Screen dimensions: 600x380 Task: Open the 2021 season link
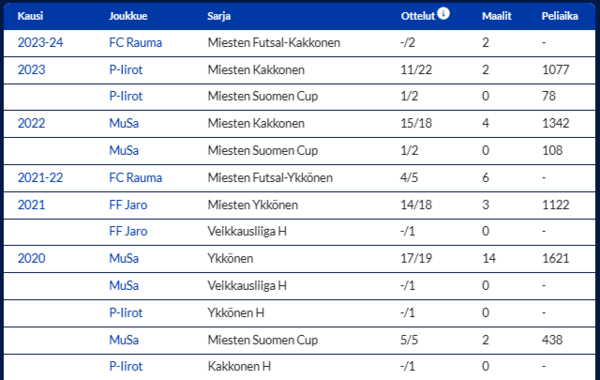pos(31,205)
